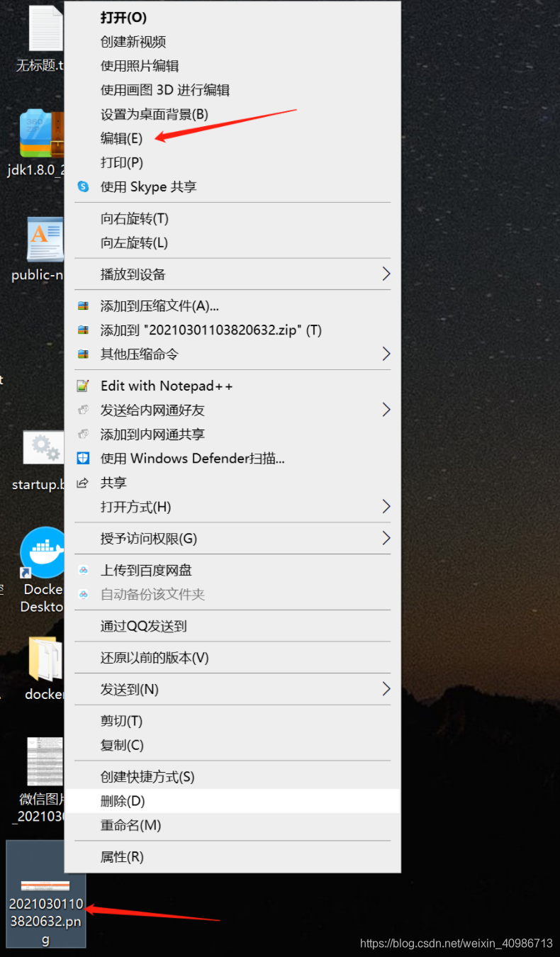Expand the 其他压缩命令 submenu arrow

[386, 354]
